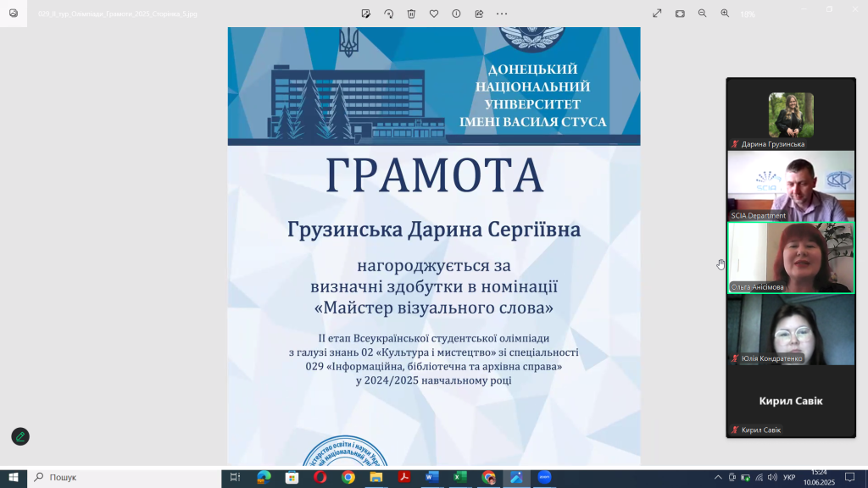Click the Share icon in Photos toolbar
This screenshot has height=488, width=868.
479,14
